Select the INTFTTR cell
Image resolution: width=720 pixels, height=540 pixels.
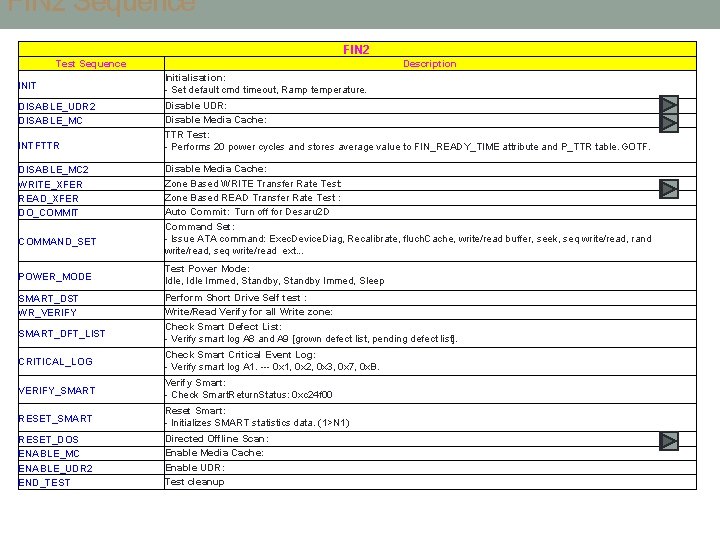pyautogui.click(x=91, y=145)
